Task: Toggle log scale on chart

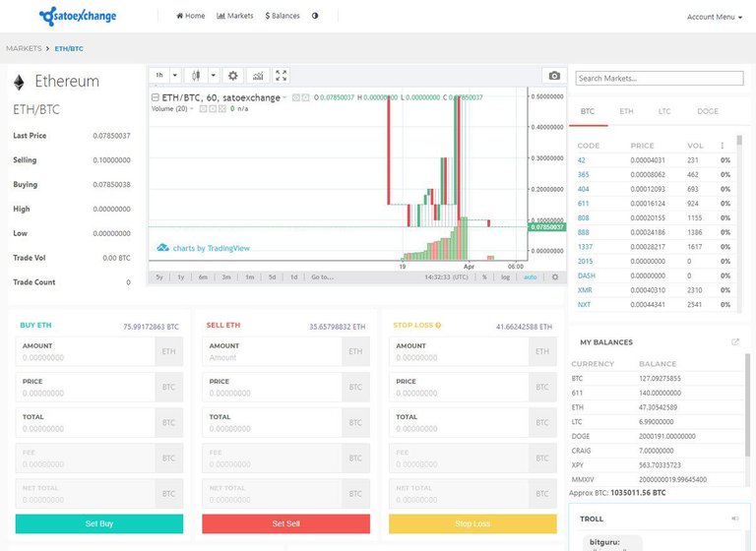Action: click(505, 277)
